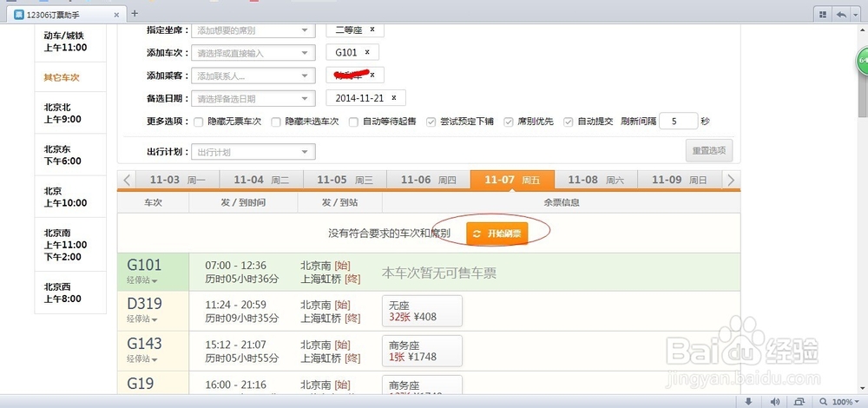Click the 余票信息 column header
The width and height of the screenshot is (868, 408).
coord(562,202)
